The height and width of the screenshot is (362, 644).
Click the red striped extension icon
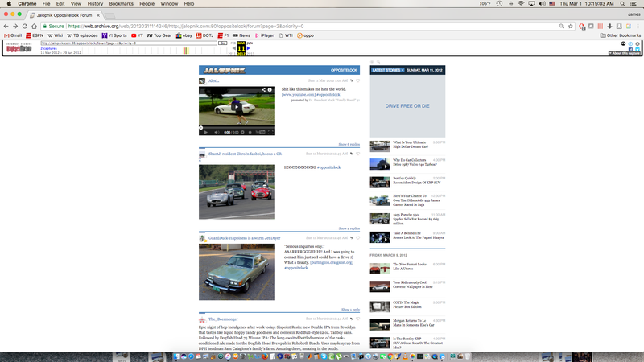coord(601,26)
